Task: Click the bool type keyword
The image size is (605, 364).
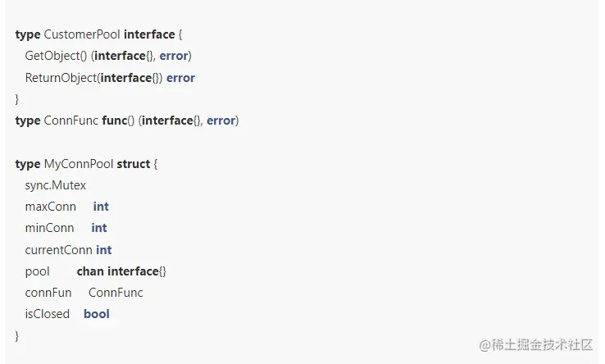Action: click(97, 314)
